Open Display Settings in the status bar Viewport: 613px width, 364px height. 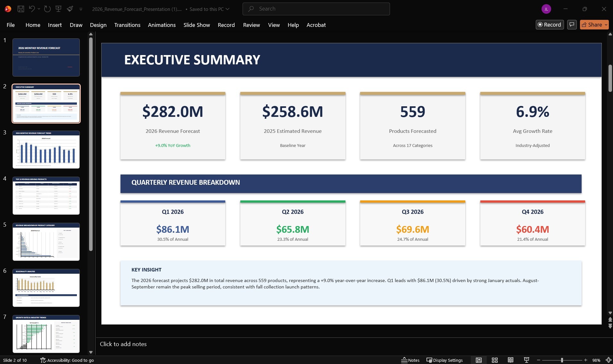[444, 360]
